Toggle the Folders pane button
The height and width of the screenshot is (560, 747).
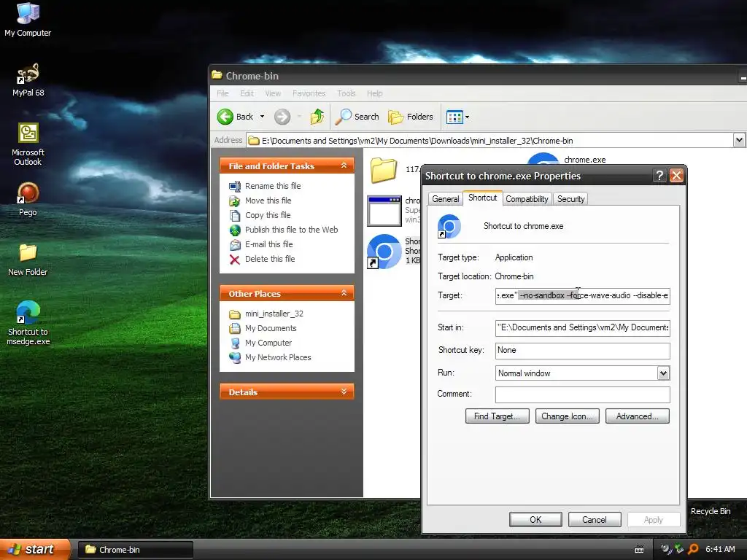[x=411, y=117]
